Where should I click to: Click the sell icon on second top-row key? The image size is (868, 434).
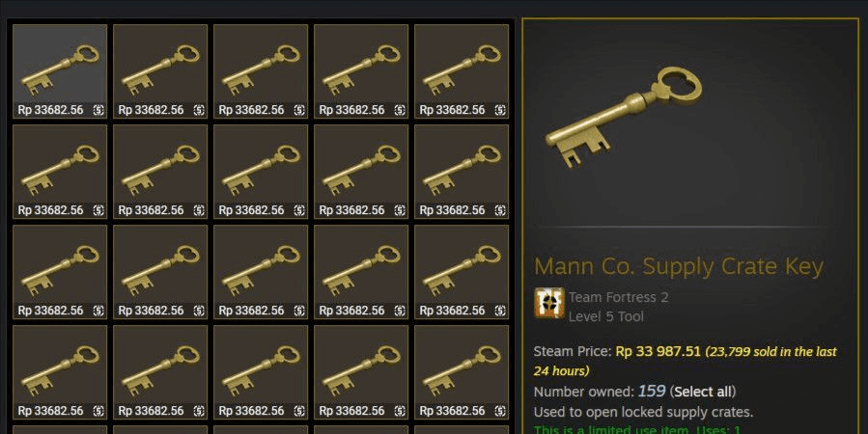coord(199,110)
